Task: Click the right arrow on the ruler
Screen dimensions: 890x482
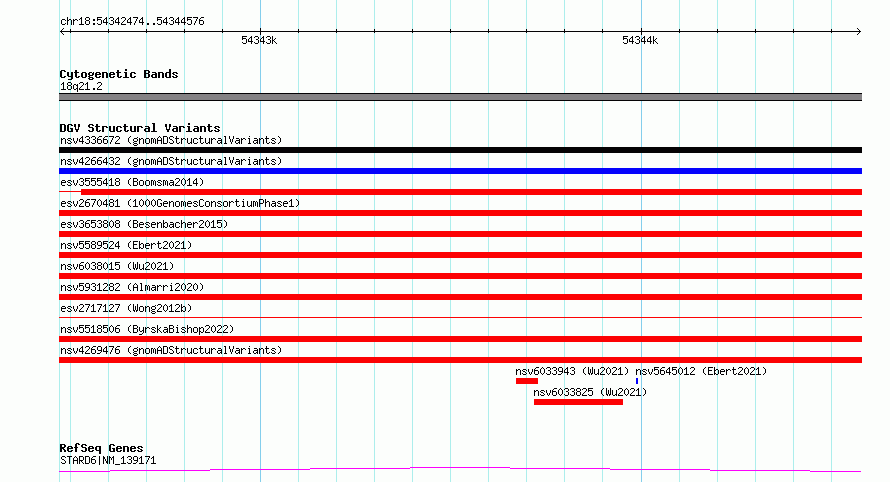Action: pyautogui.click(x=858, y=31)
